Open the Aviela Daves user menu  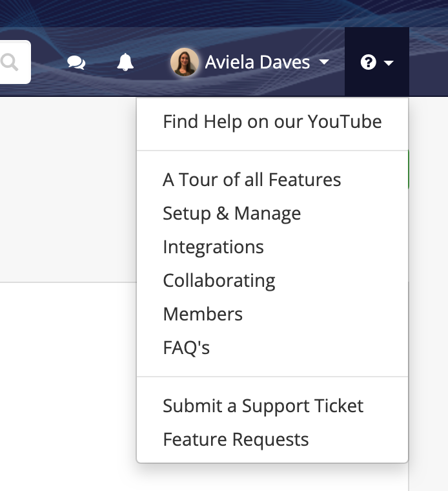250,62
